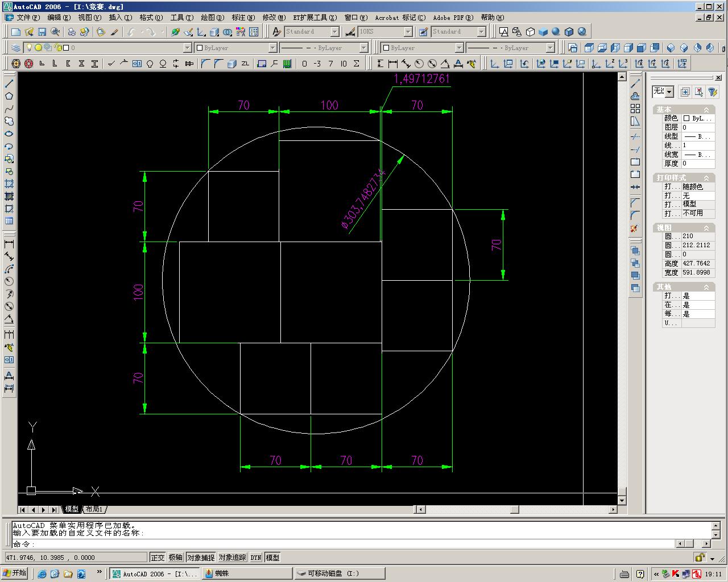Image resolution: width=728 pixels, height=582 pixels.
Task: Click the ZL toolbar icon
Action: pos(245,64)
